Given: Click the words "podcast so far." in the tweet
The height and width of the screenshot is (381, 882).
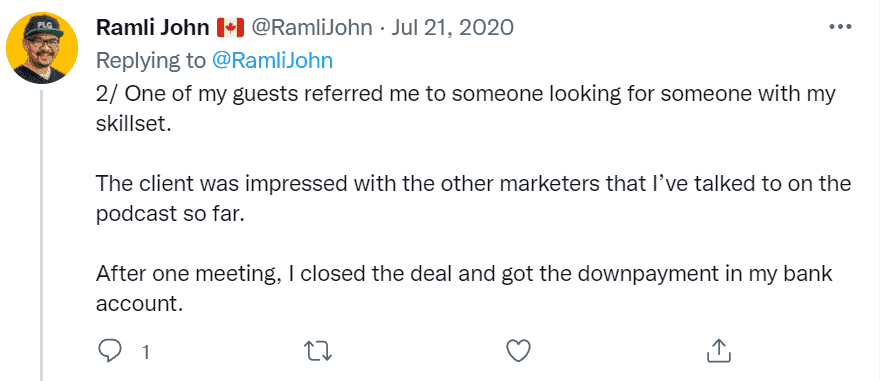Looking at the screenshot, I should [170, 214].
